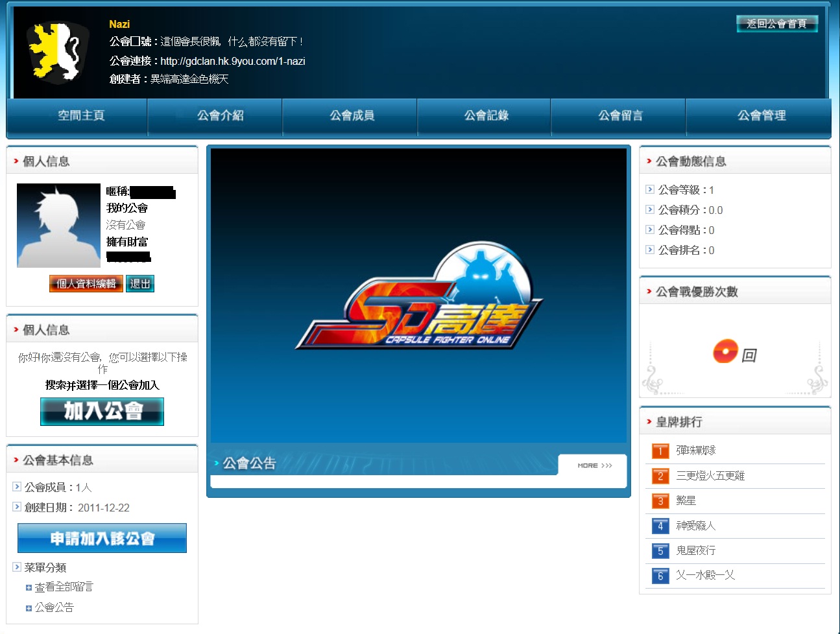Click the arrow bullet beside 菜單分類

tap(17, 567)
